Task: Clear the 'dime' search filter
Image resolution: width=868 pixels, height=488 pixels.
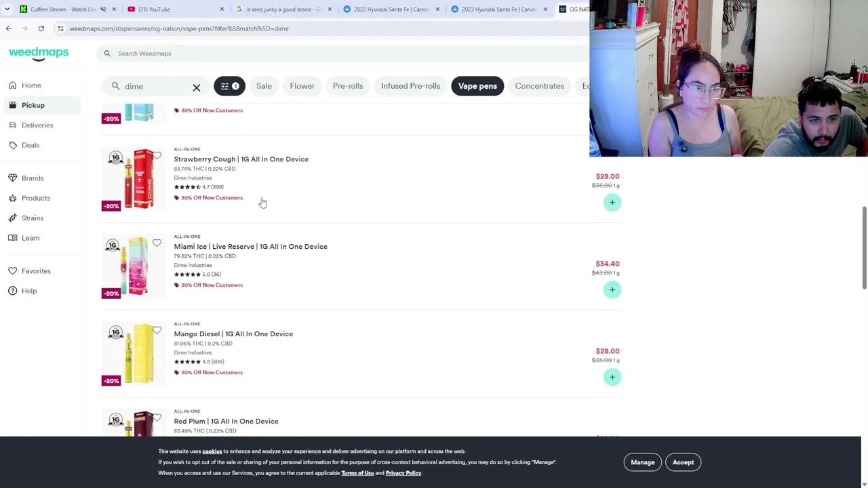Action: coord(197,87)
